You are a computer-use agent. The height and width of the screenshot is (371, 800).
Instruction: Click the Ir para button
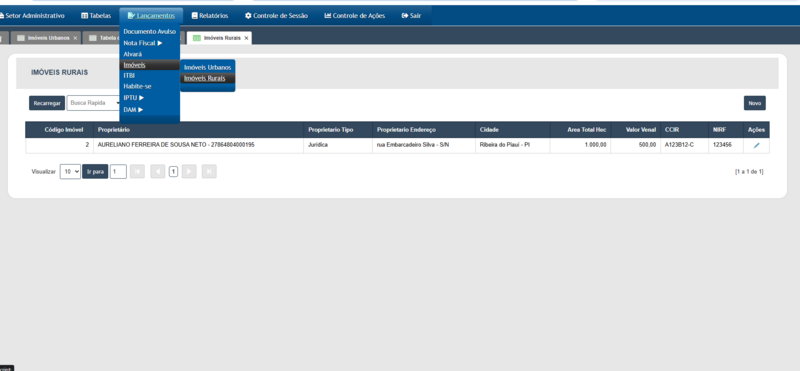95,172
